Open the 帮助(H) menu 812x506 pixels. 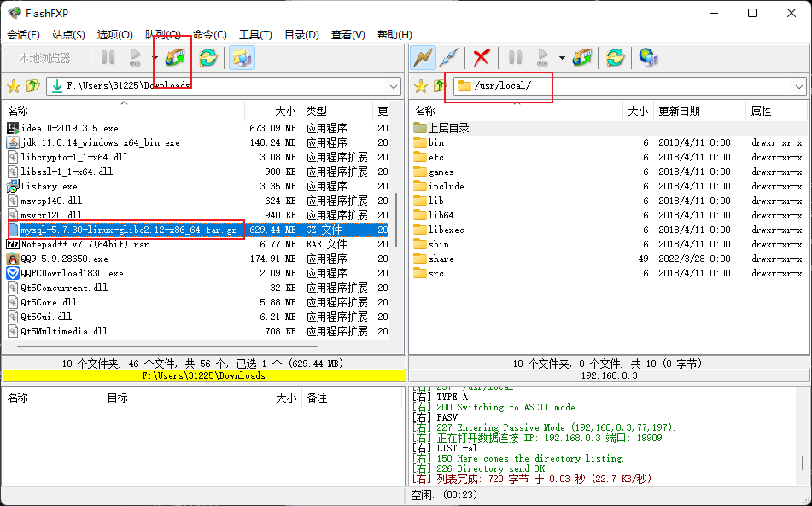click(x=394, y=35)
